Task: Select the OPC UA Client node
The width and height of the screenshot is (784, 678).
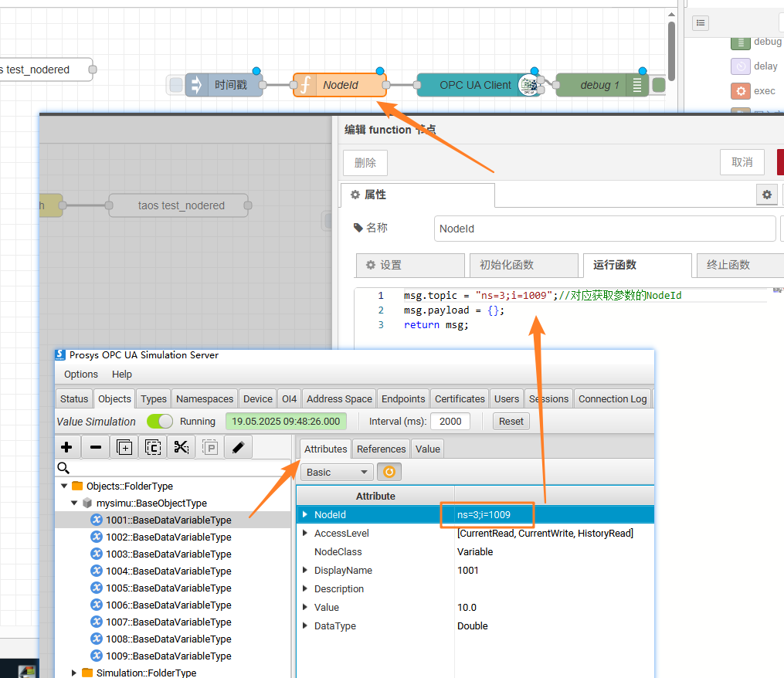Action: (x=477, y=85)
